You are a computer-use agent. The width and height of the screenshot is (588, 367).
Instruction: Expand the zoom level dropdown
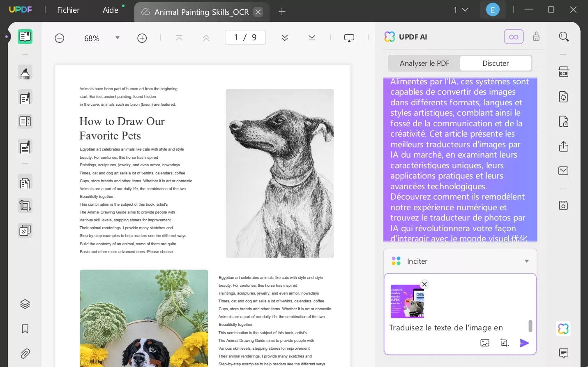118,38
